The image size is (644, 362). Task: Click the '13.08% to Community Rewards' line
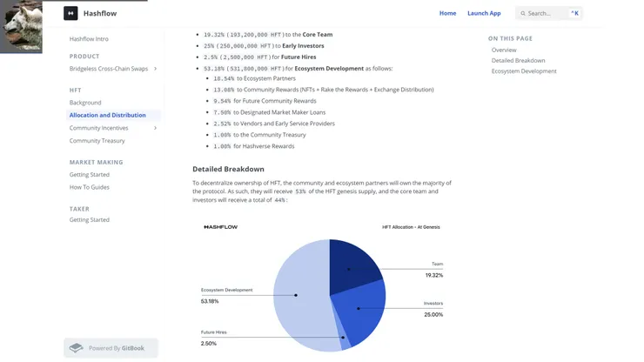pos(323,90)
